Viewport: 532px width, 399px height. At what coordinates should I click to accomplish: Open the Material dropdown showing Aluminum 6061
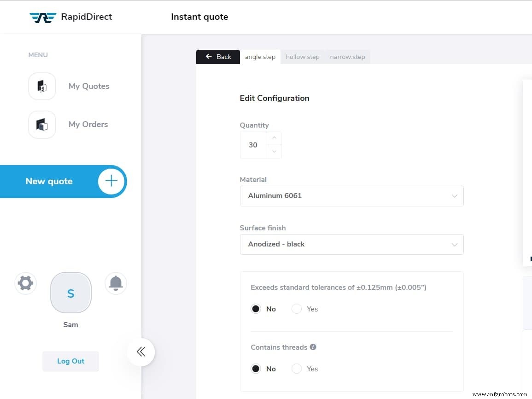[x=351, y=196]
